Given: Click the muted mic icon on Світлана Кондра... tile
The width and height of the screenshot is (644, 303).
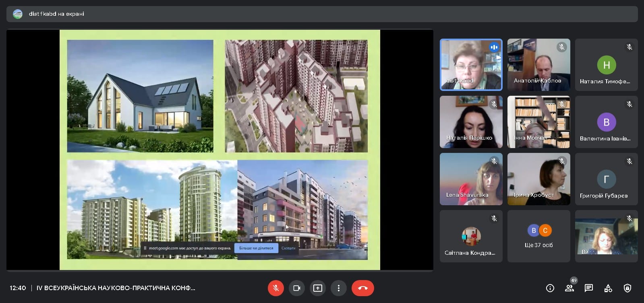Looking at the screenshot, I should coord(494,218).
